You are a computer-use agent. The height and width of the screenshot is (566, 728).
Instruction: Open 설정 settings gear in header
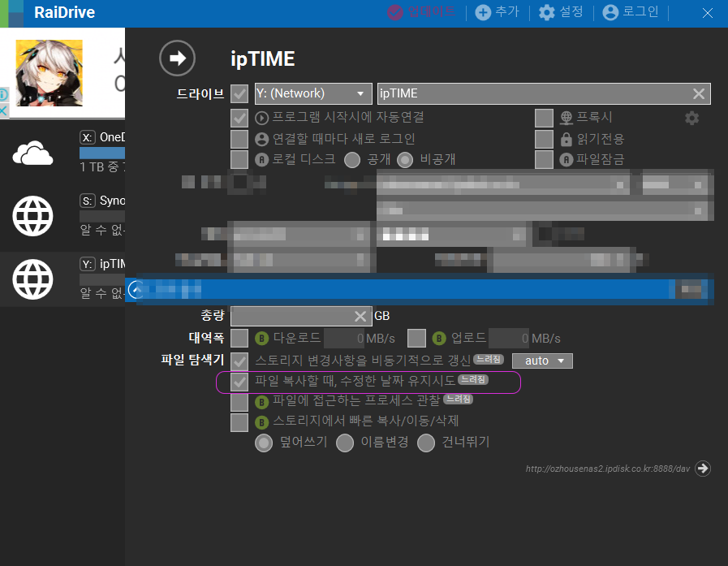pos(546,12)
